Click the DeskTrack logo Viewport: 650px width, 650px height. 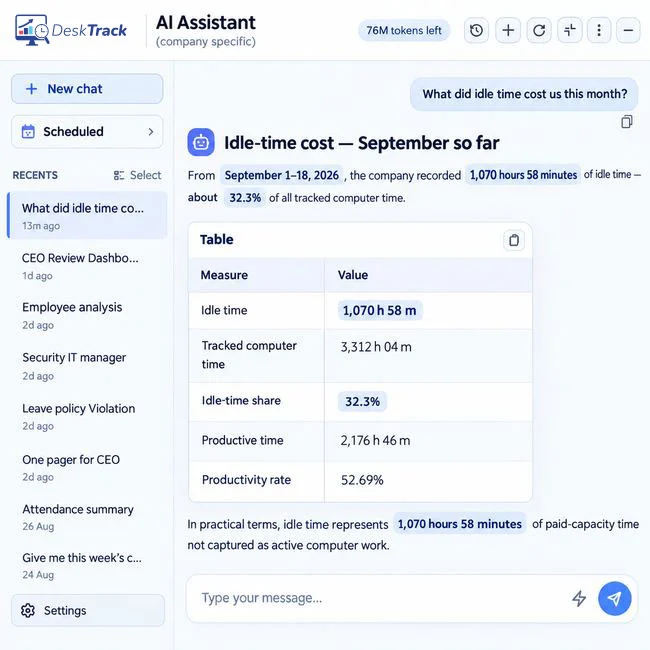point(71,30)
